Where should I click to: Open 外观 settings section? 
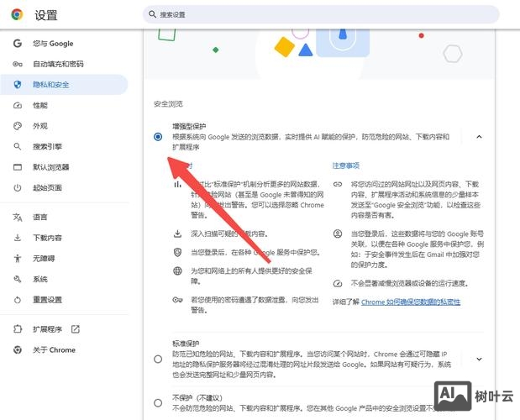[x=40, y=126]
